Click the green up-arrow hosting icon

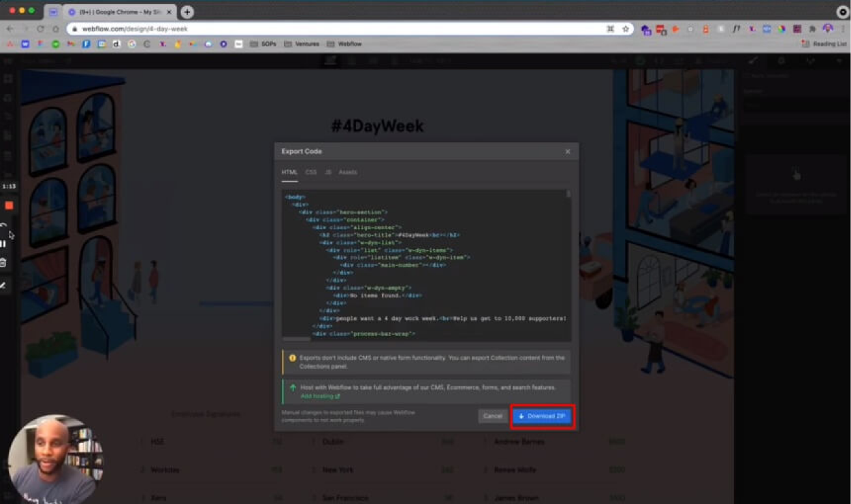click(293, 388)
